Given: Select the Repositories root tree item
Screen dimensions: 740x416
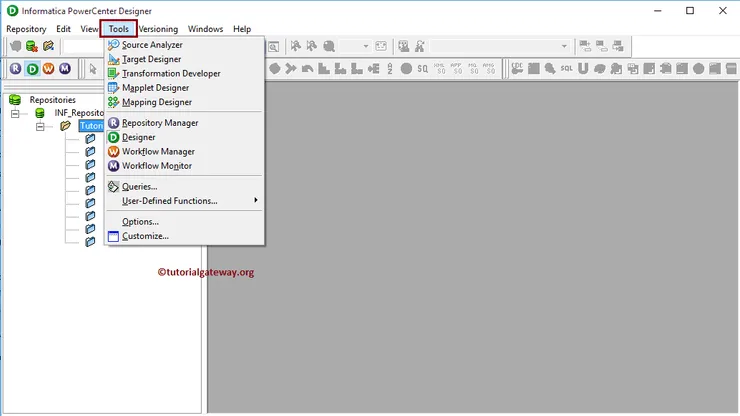Looking at the screenshot, I should [x=52, y=100].
